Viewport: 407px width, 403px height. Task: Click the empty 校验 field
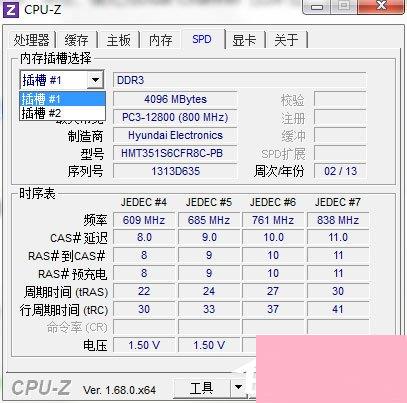coord(340,99)
